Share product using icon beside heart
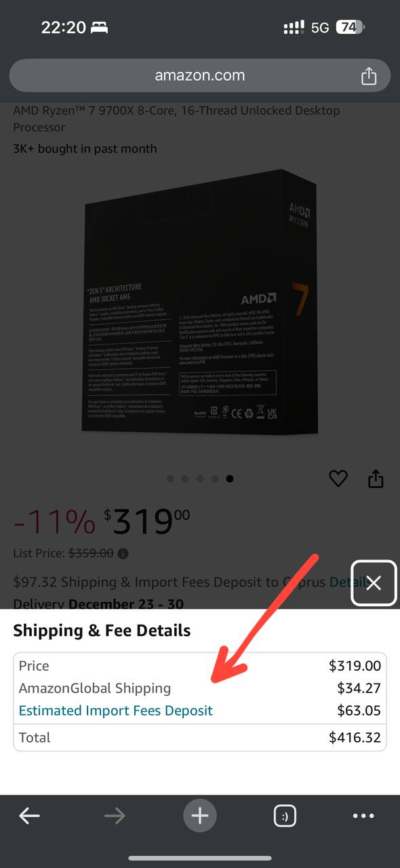The height and width of the screenshot is (868, 400). click(x=376, y=479)
